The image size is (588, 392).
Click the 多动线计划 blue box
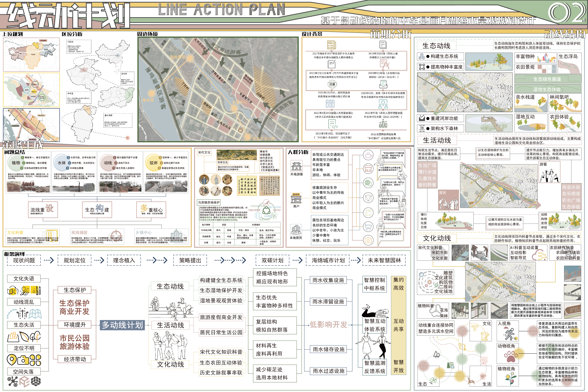tap(122, 325)
